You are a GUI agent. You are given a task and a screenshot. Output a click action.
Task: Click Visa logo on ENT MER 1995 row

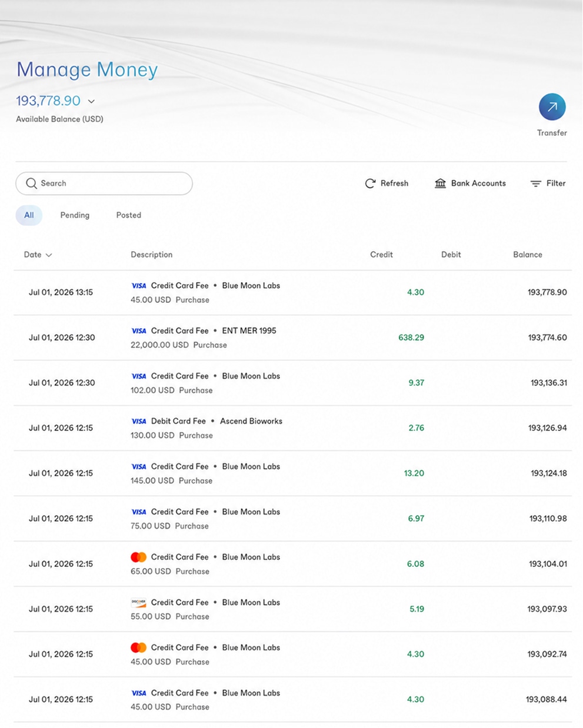tap(139, 331)
